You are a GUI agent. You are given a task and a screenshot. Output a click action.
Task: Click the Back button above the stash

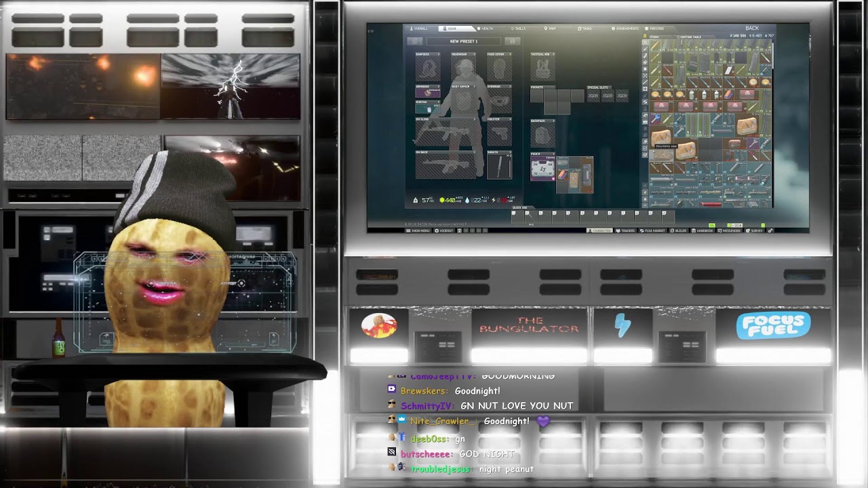point(752,28)
